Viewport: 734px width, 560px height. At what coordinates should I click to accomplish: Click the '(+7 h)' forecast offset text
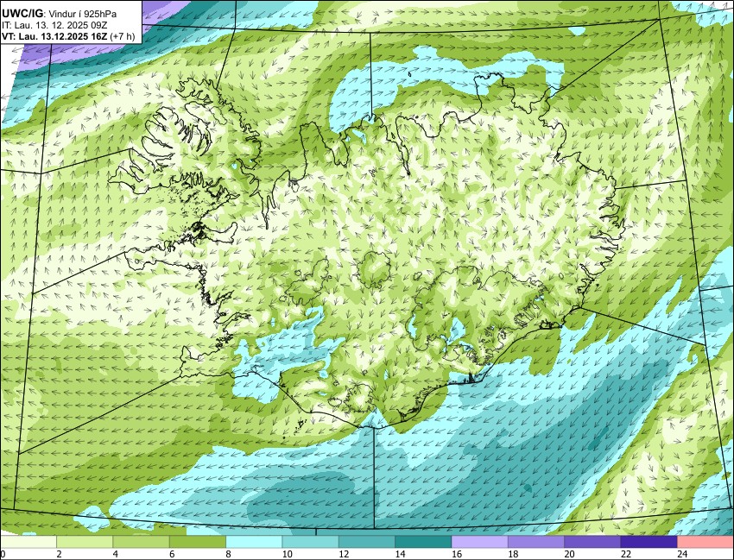122,36
